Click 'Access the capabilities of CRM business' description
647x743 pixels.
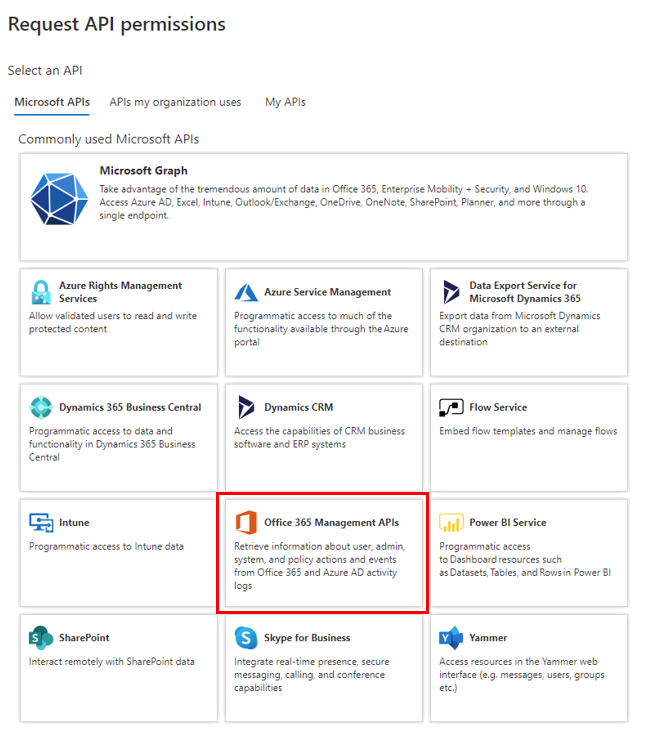pyautogui.click(x=319, y=437)
